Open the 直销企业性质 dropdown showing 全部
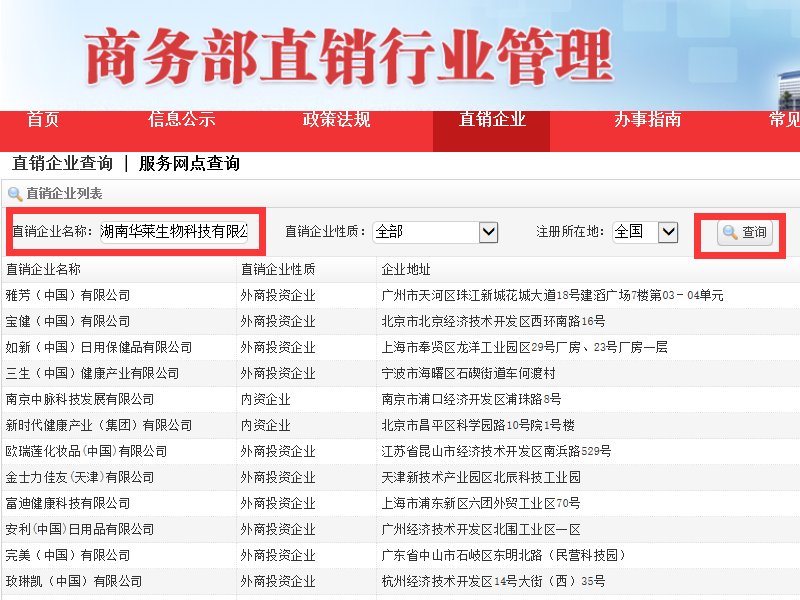This screenshot has height=600, width=800. point(436,231)
